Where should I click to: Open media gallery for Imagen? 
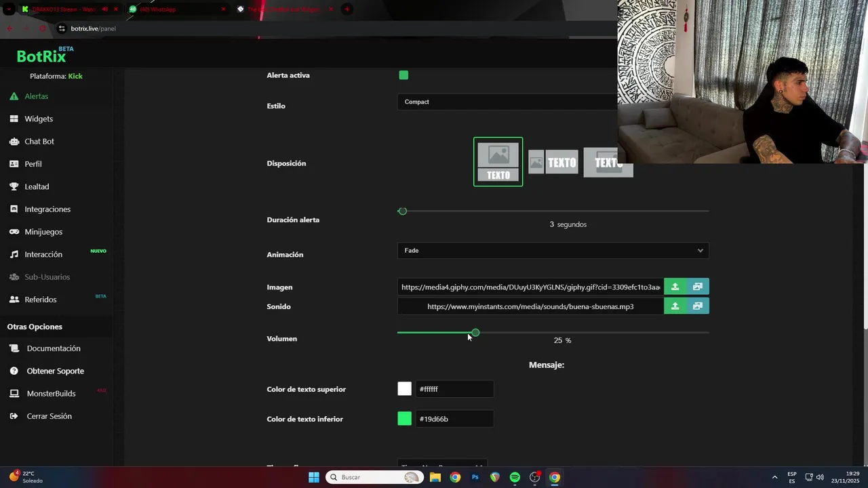(x=698, y=287)
